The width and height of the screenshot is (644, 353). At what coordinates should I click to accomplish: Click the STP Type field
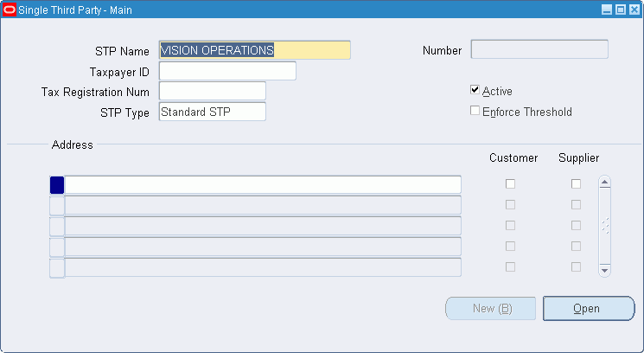pyautogui.click(x=213, y=112)
